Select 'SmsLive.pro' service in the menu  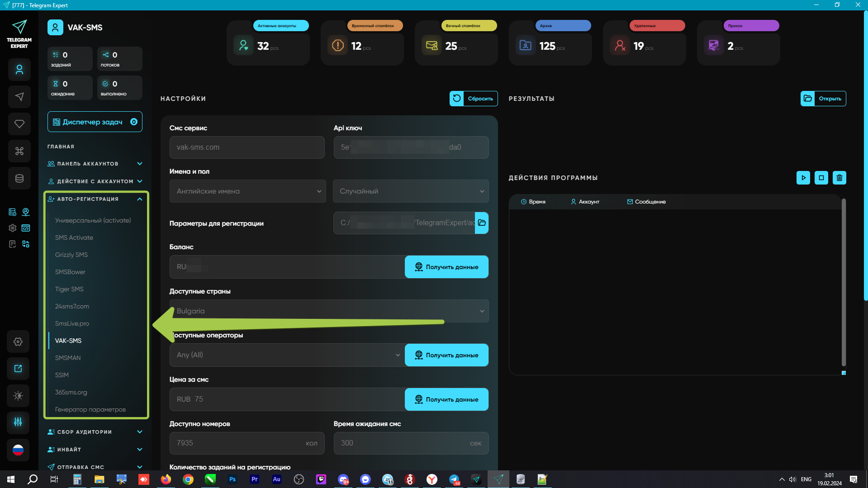pyautogui.click(x=72, y=323)
